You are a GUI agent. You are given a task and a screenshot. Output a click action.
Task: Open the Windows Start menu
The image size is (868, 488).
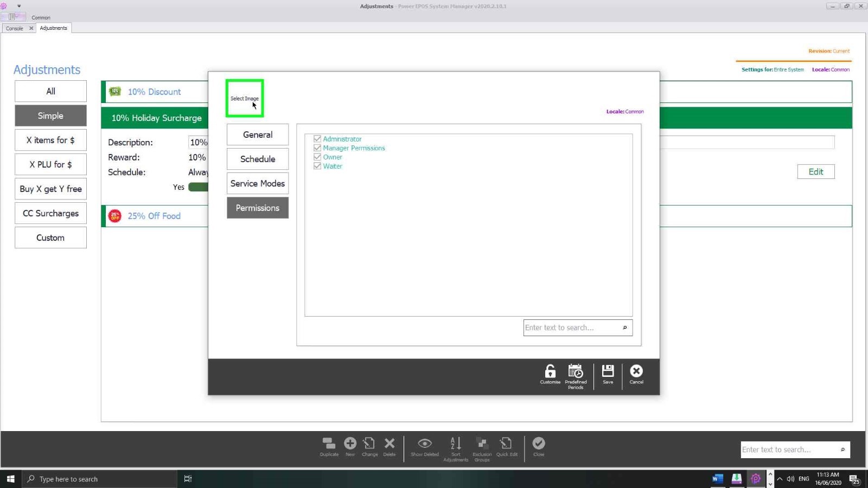tap(10, 479)
